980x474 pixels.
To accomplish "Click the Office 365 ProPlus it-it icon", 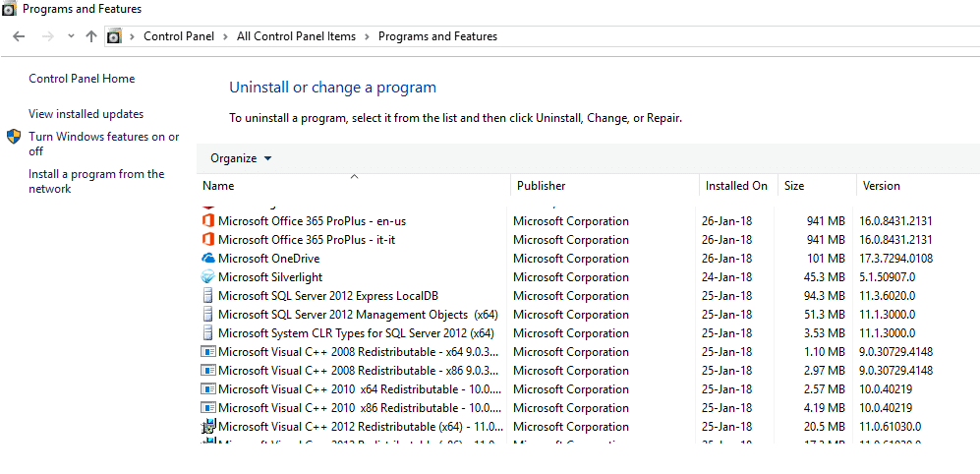I will coord(208,240).
